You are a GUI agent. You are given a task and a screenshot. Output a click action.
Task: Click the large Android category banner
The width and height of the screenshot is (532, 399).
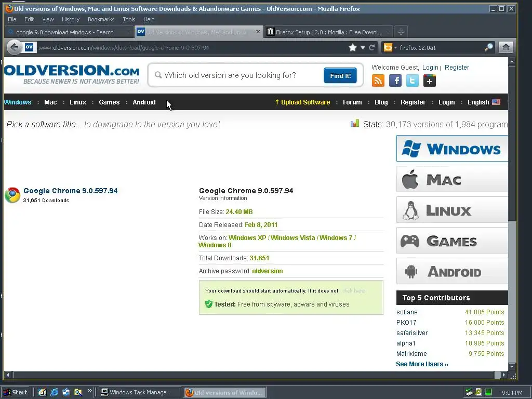tap(452, 271)
